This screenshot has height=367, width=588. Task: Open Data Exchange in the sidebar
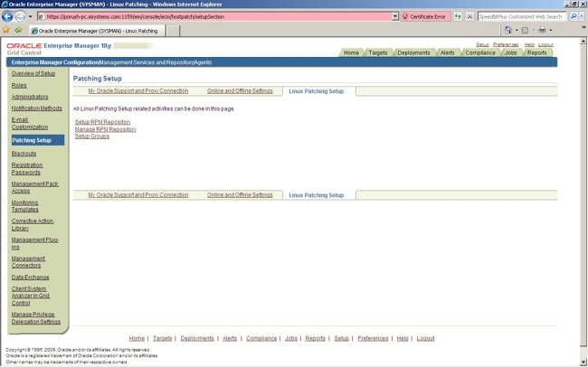coord(31,278)
